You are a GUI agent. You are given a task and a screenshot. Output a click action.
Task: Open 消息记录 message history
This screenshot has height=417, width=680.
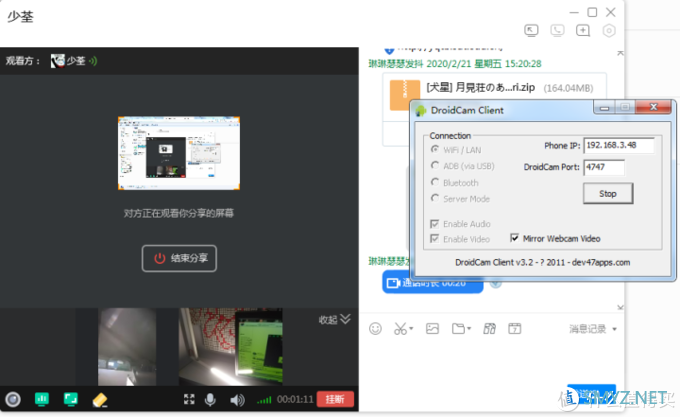588,329
